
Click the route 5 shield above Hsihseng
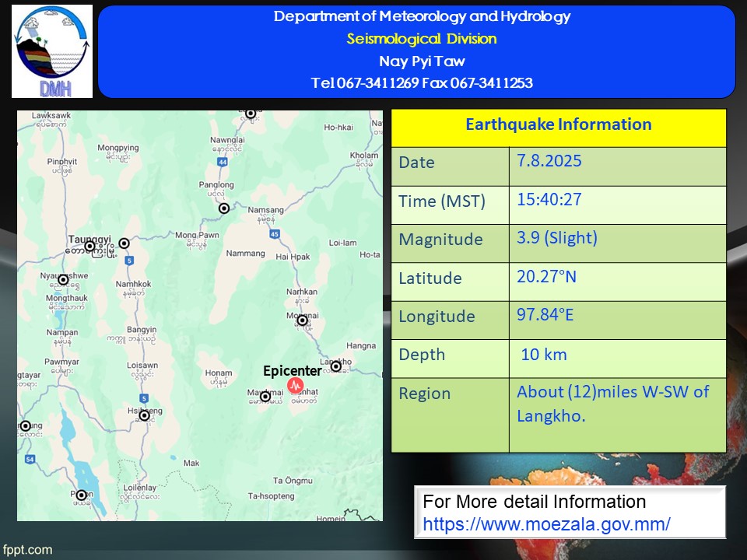144,398
